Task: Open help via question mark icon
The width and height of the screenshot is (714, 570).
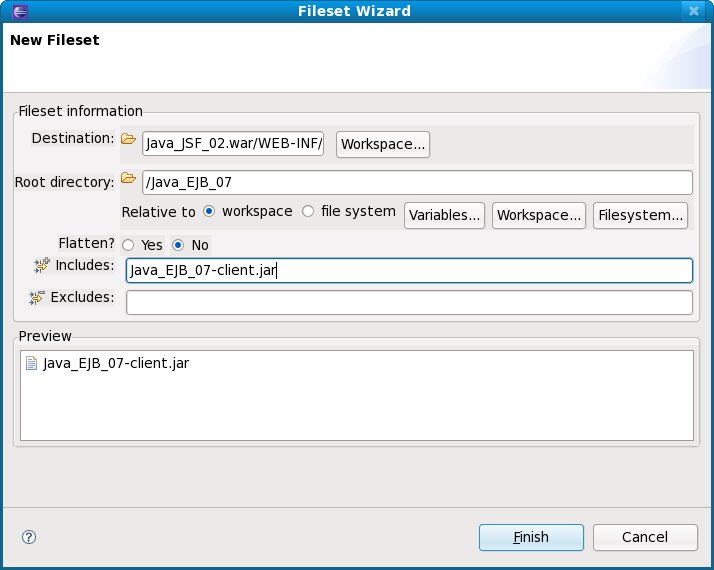Action: click(29, 537)
